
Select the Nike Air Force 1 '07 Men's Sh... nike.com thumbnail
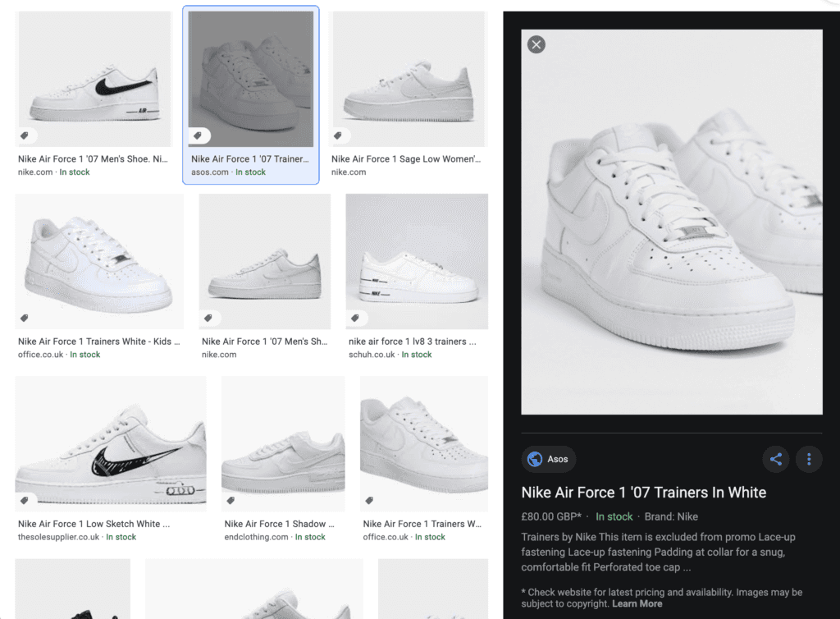click(x=265, y=261)
